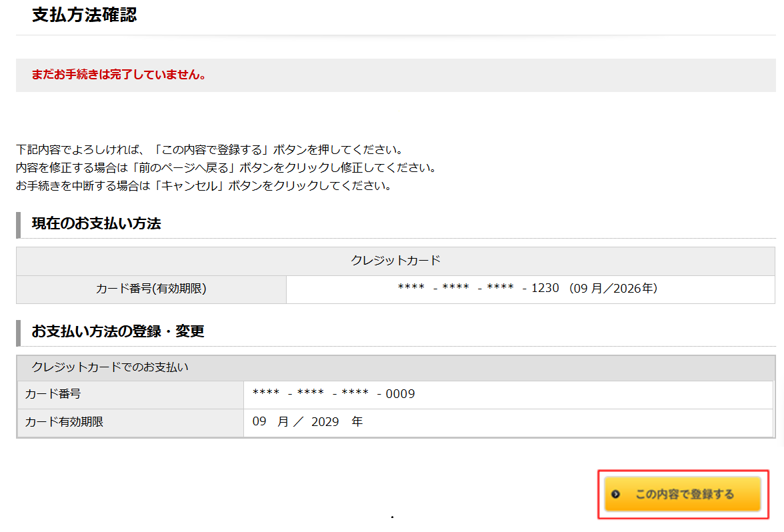Click the この内容で登録する button
784x532 pixels.
pos(683,494)
